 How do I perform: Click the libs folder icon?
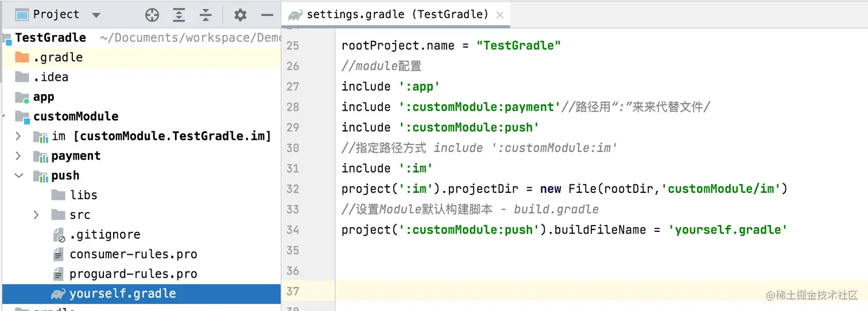pos(59,196)
